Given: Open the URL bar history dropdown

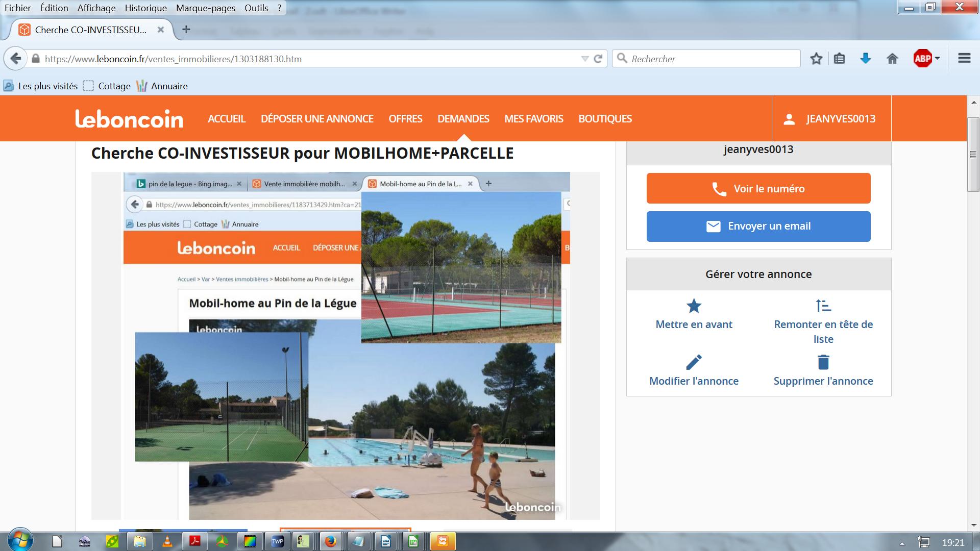Looking at the screenshot, I should pyautogui.click(x=585, y=59).
